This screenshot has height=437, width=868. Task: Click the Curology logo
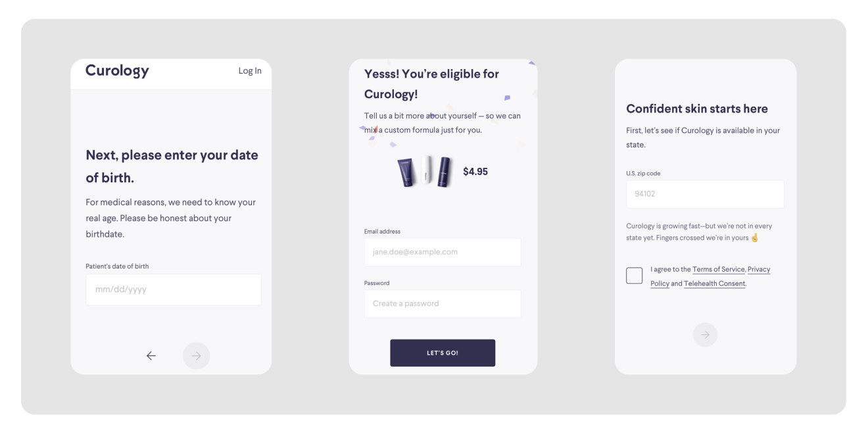pyautogui.click(x=118, y=70)
